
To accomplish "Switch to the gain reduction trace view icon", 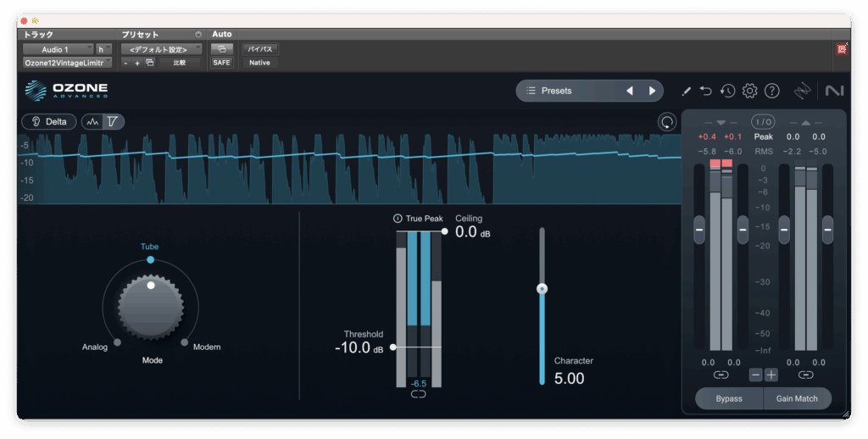I will coord(113,122).
